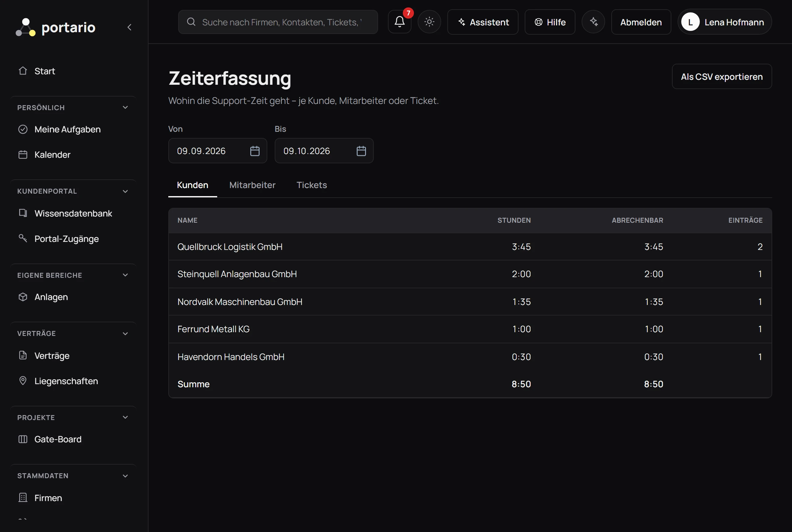792x532 pixels.
Task: Click the search magnifier icon
Action: [191, 22]
